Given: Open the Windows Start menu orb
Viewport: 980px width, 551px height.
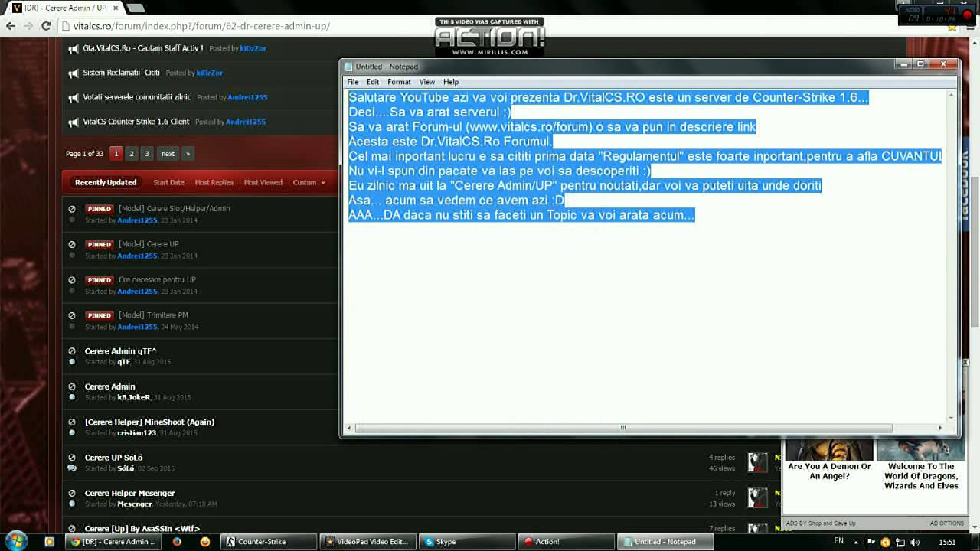Looking at the screenshot, I should point(16,541).
